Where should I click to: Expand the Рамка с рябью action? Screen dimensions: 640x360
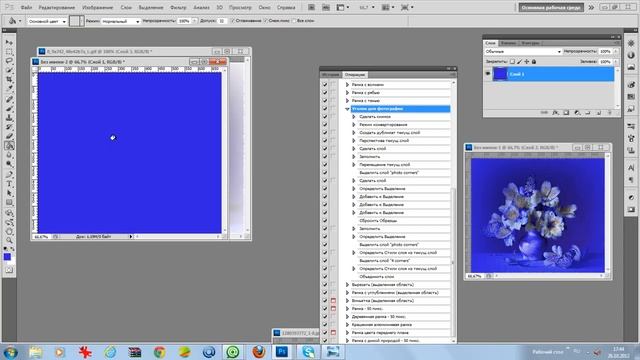coord(347,93)
